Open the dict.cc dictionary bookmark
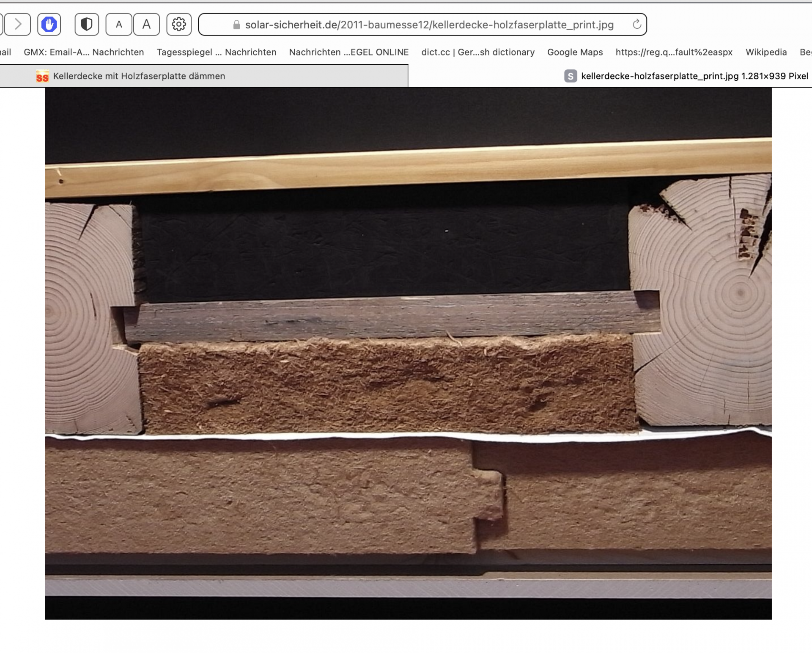Image resolution: width=812 pixels, height=653 pixels. pyautogui.click(x=478, y=52)
